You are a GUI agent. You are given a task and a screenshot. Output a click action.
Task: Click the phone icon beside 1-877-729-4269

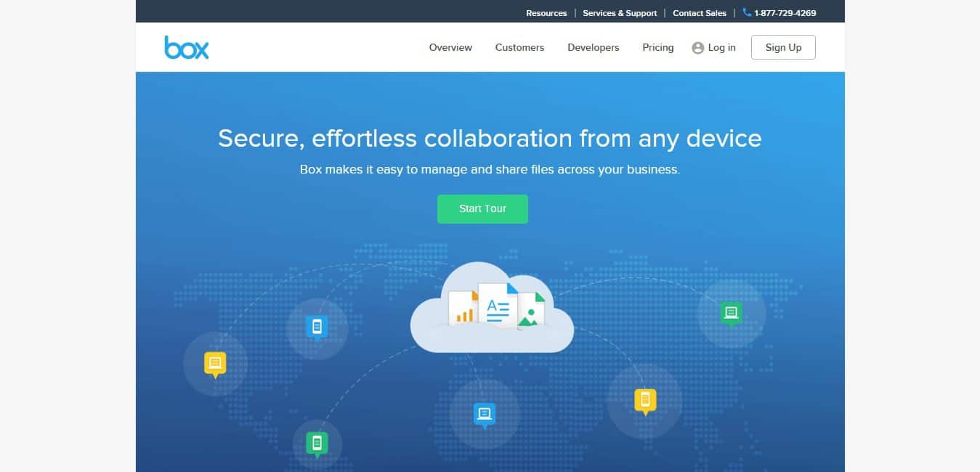(747, 12)
